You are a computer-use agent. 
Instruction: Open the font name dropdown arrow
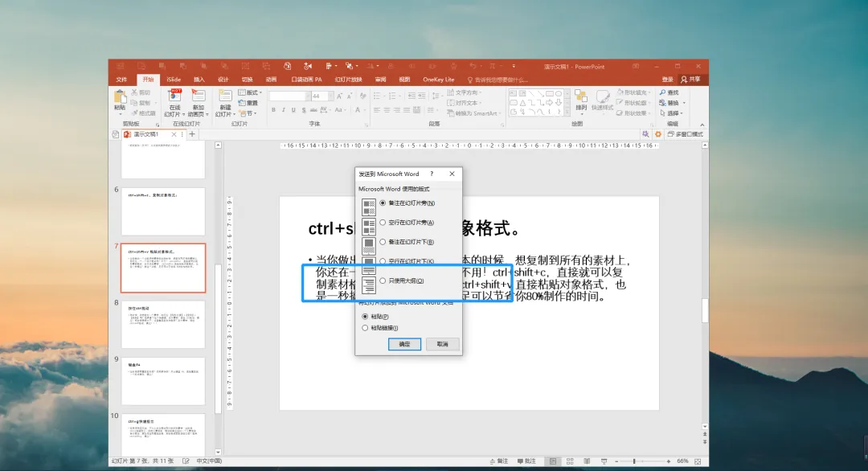pyautogui.click(x=307, y=96)
